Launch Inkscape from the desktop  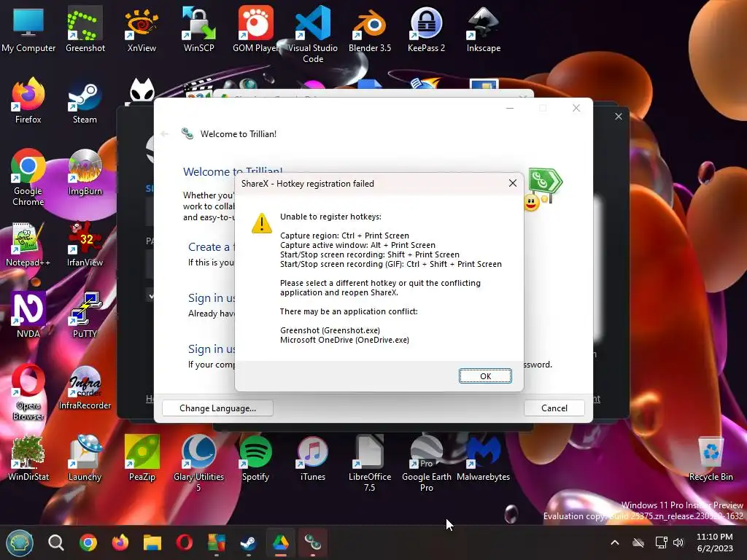tap(484, 29)
